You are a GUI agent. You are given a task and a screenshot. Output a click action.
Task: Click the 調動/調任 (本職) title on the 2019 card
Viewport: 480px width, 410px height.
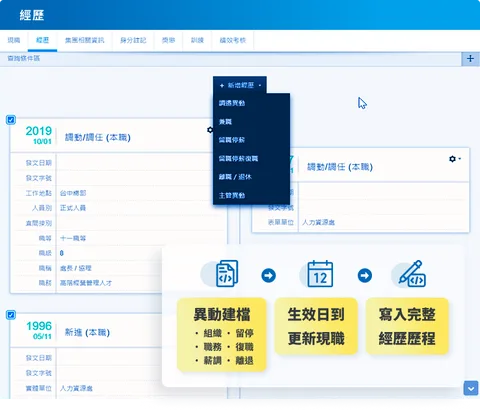pyautogui.click(x=98, y=137)
